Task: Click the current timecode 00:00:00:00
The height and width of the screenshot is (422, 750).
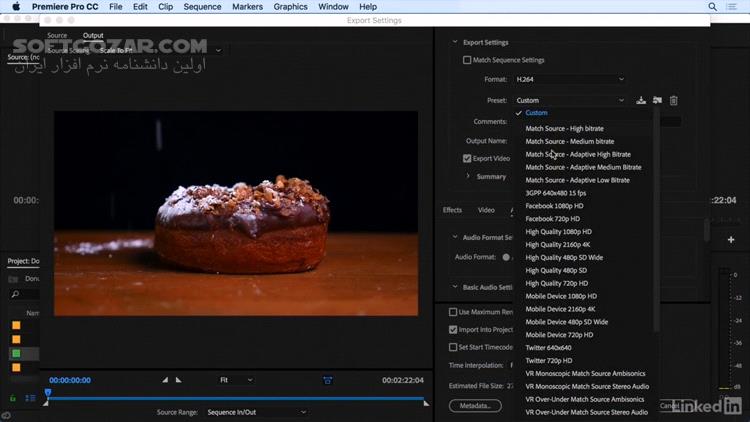Action: 70,380
